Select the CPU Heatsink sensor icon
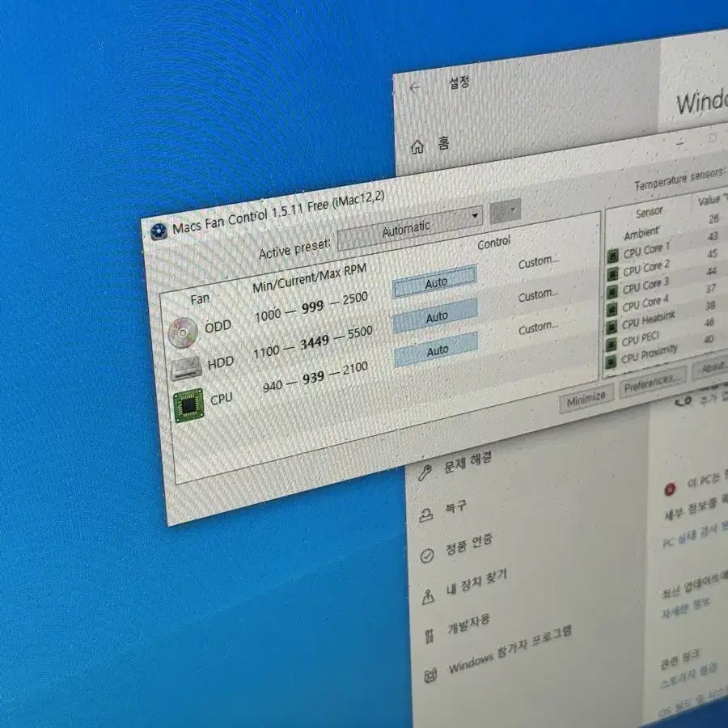This screenshot has width=728, height=728. pyautogui.click(x=612, y=327)
